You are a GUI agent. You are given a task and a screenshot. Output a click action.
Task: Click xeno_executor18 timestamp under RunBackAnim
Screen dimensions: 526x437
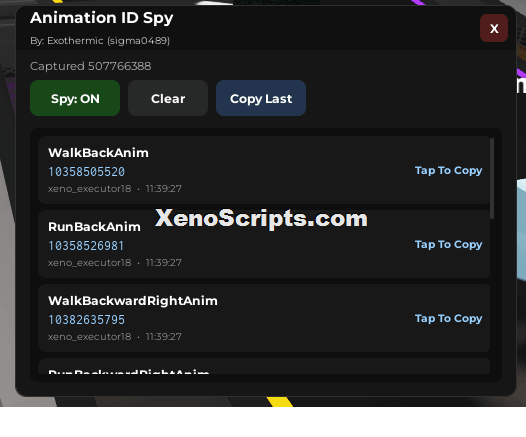pyautogui.click(x=115, y=263)
